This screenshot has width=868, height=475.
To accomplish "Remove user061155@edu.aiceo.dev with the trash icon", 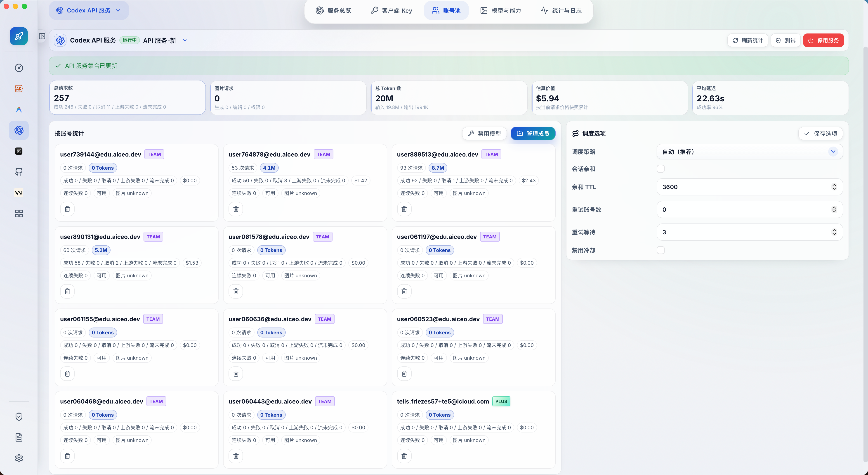I will (67, 373).
